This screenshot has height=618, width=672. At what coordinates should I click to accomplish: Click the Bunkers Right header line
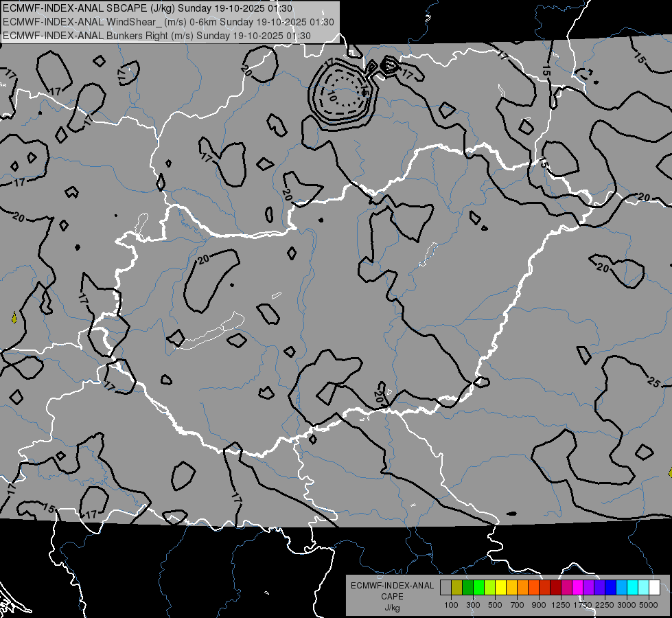157,36
